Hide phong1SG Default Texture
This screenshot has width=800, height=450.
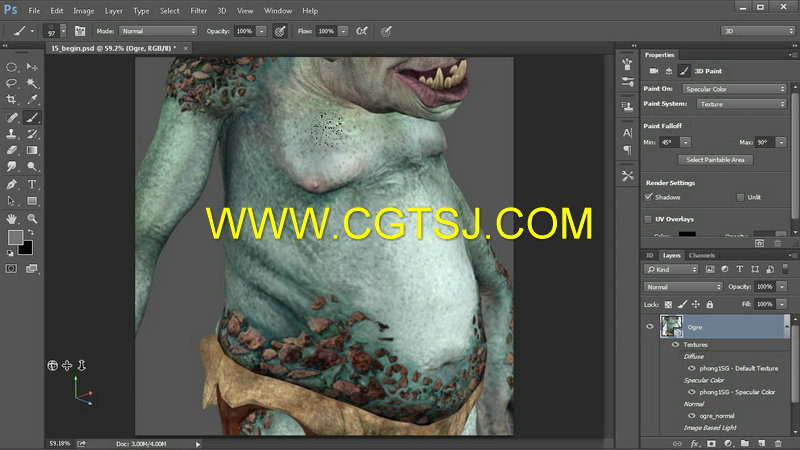(692, 368)
